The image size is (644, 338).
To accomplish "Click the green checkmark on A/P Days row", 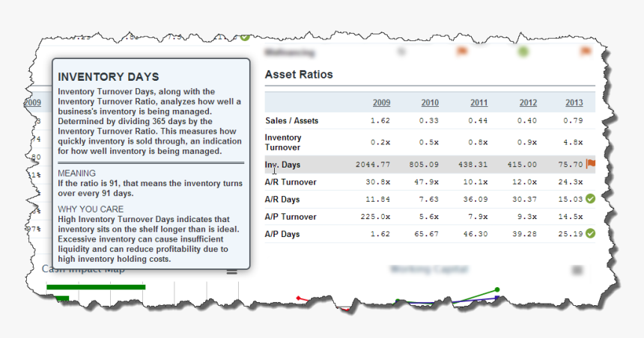I will pos(590,233).
